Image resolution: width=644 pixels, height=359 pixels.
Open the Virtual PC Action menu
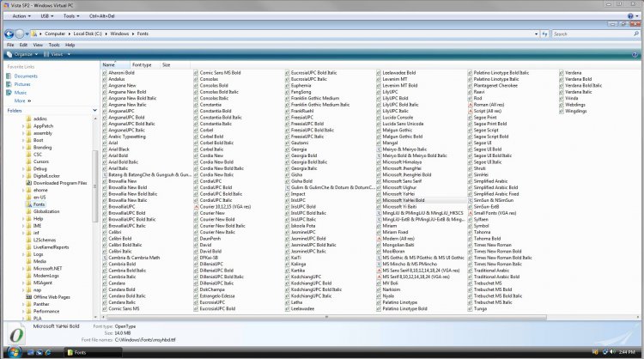21,15
